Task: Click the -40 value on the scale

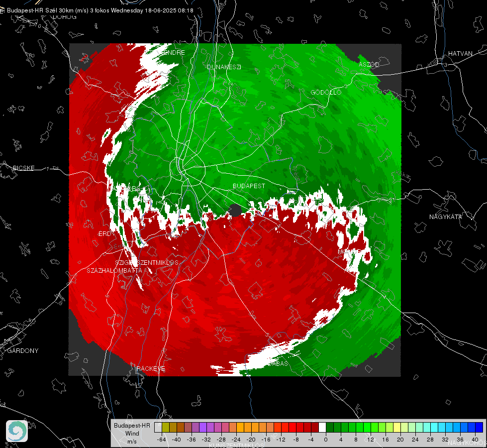Action: click(177, 440)
